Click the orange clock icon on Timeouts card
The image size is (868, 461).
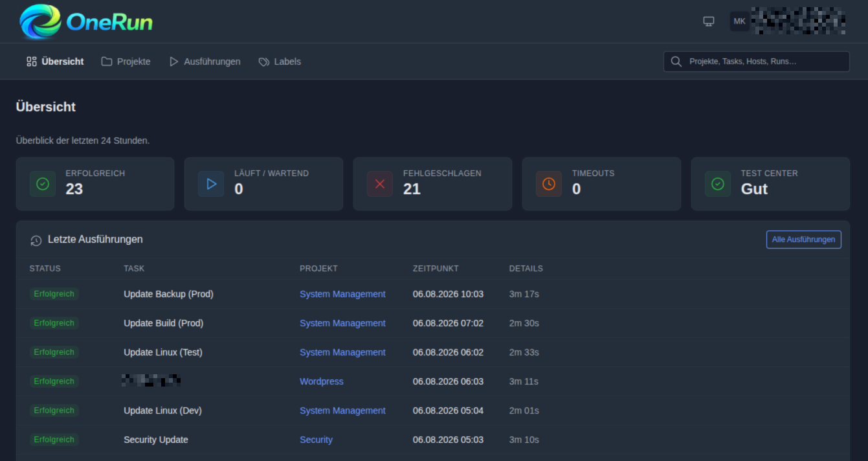coord(549,184)
